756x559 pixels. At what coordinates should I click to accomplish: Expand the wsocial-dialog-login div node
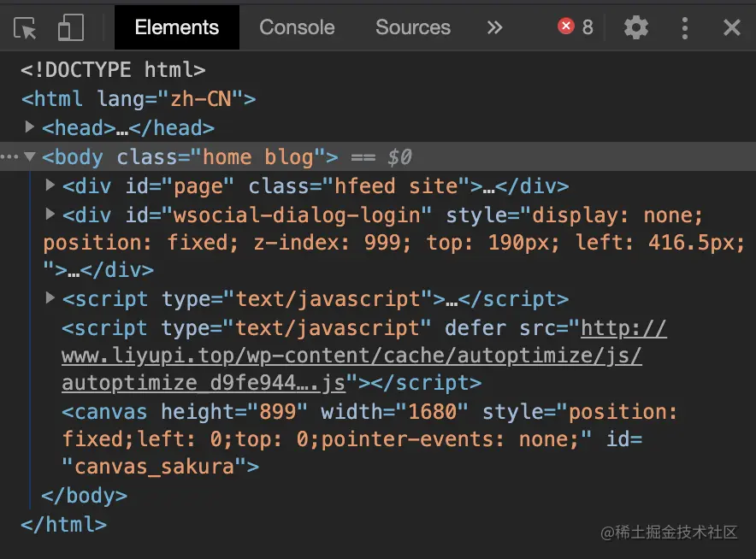(50, 214)
